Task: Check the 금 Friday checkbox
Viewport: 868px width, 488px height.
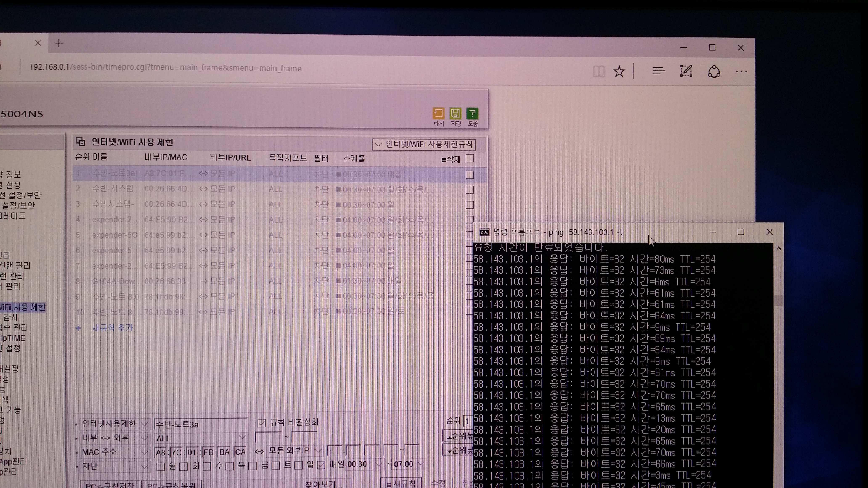Action: pos(252,466)
